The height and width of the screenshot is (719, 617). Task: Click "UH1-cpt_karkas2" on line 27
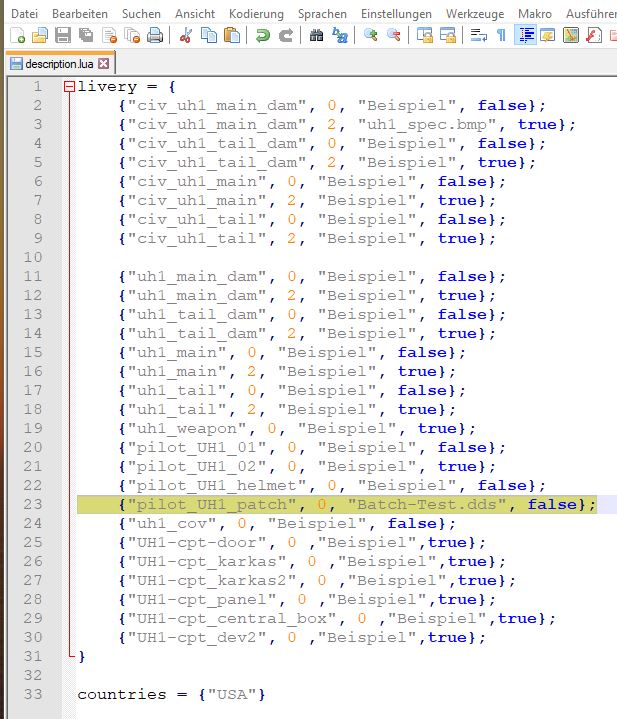(x=213, y=580)
